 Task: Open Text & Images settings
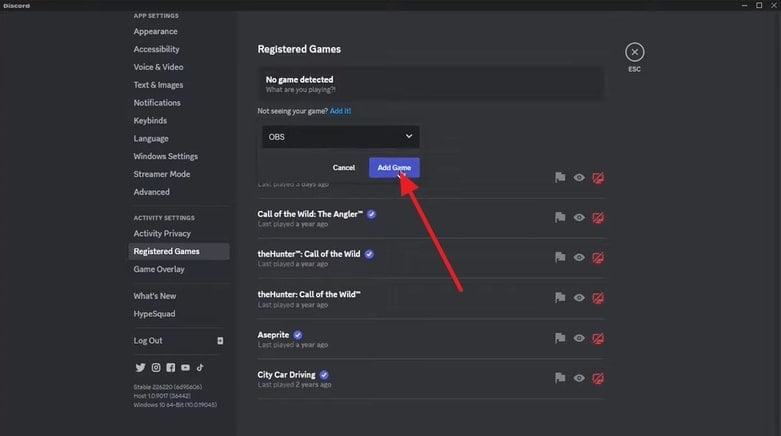(158, 85)
